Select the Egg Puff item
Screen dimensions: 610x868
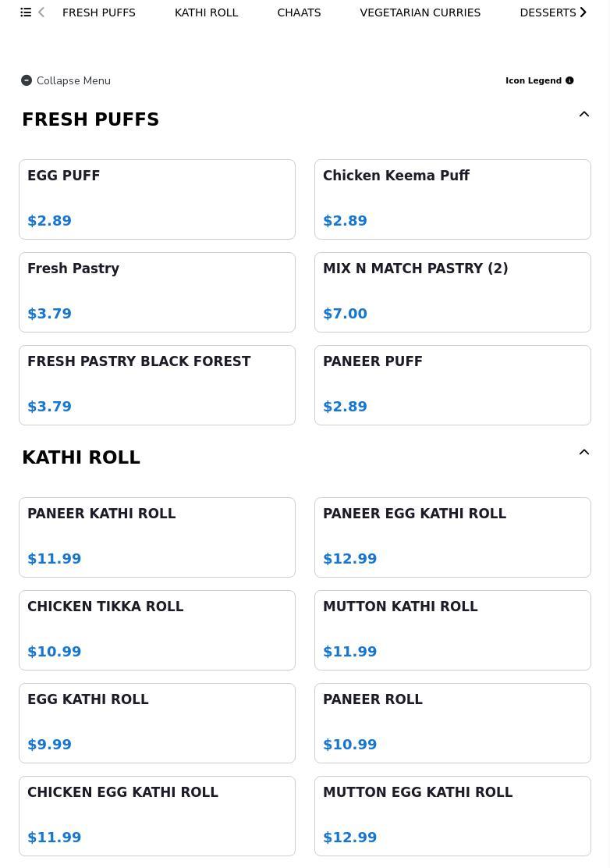coord(157,199)
